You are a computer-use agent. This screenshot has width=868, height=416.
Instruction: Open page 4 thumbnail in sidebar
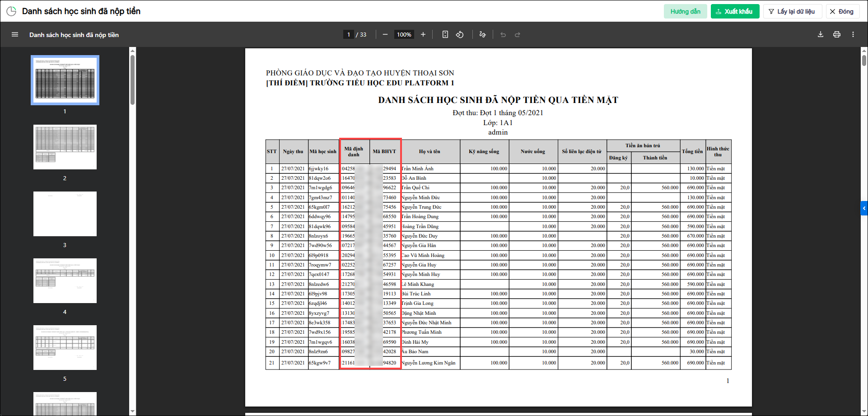(x=65, y=281)
